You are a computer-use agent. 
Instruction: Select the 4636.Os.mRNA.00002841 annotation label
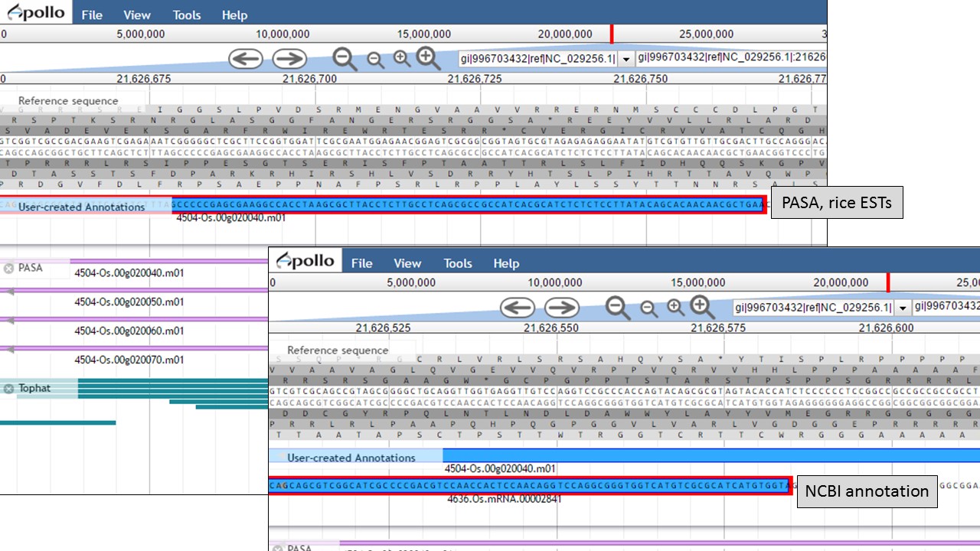[505, 499]
